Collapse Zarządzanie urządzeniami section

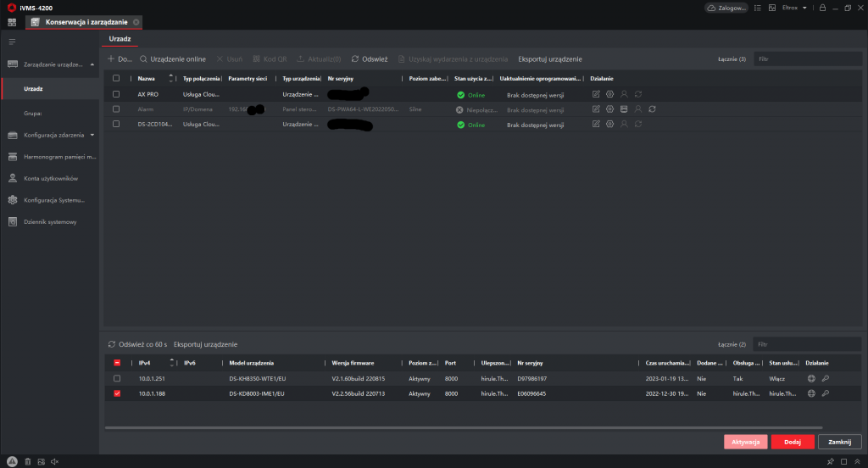coord(92,64)
